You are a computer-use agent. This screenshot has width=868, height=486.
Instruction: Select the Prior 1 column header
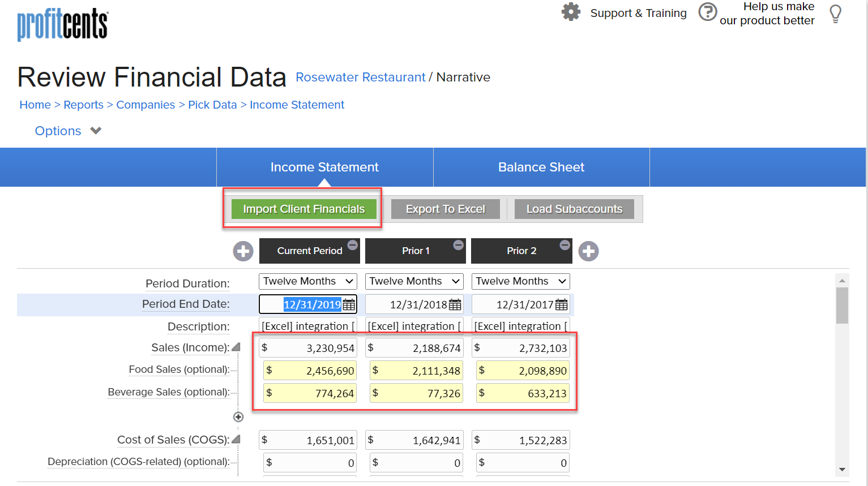tap(416, 251)
